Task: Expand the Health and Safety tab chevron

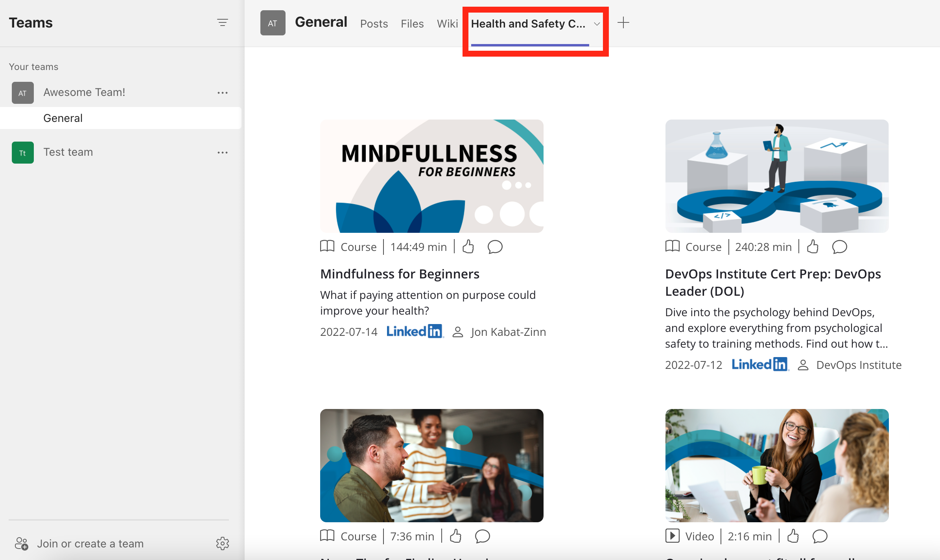Action: pyautogui.click(x=597, y=24)
